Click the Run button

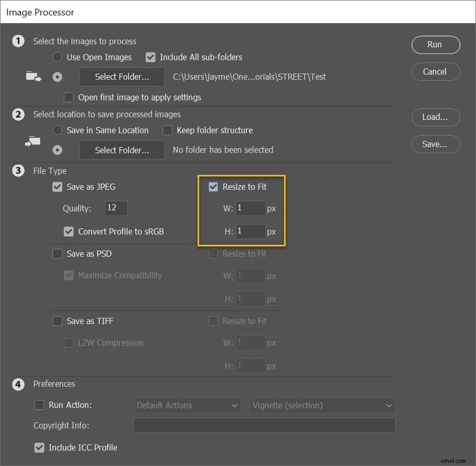click(435, 45)
